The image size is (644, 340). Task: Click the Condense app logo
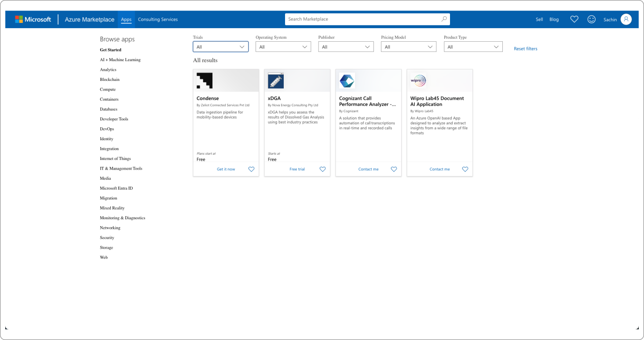click(205, 81)
